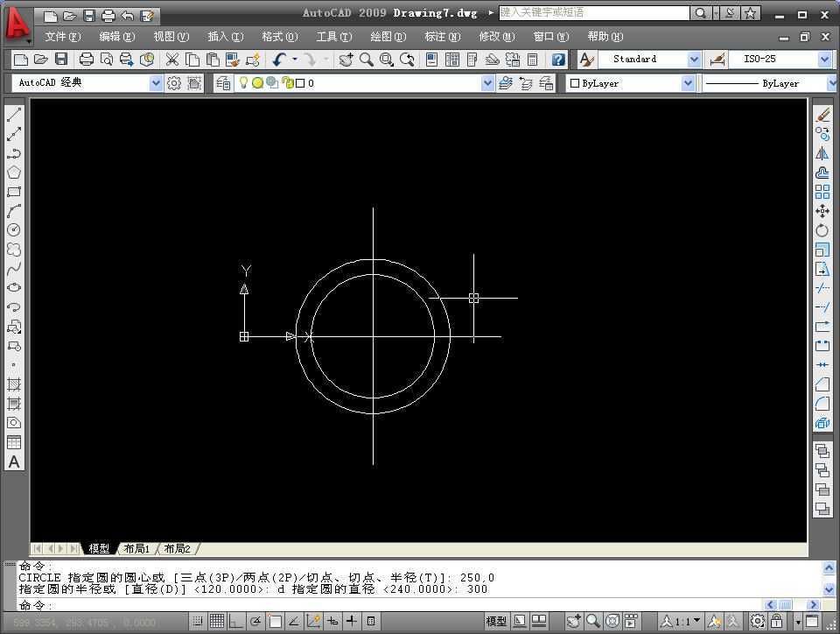Open the AutoCAD 经典 workspace dropdown
Image resolution: width=840 pixels, height=634 pixels.
tap(156, 83)
